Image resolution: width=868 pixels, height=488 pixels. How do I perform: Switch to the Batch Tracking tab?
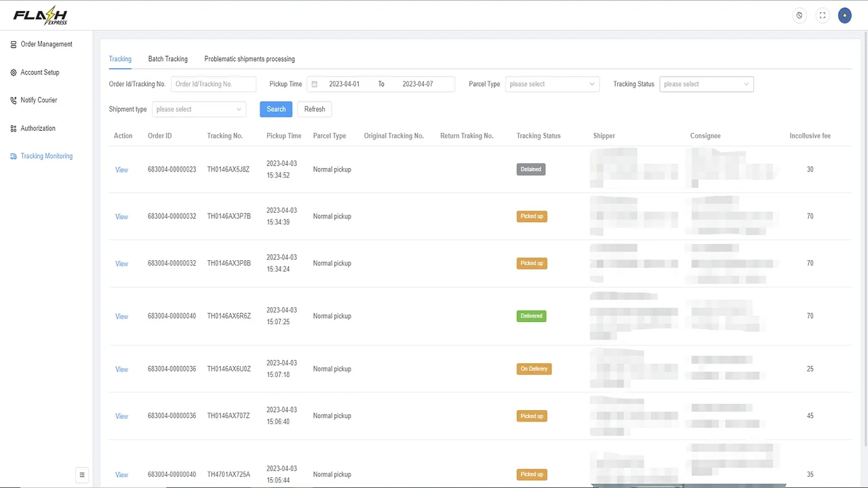click(167, 59)
